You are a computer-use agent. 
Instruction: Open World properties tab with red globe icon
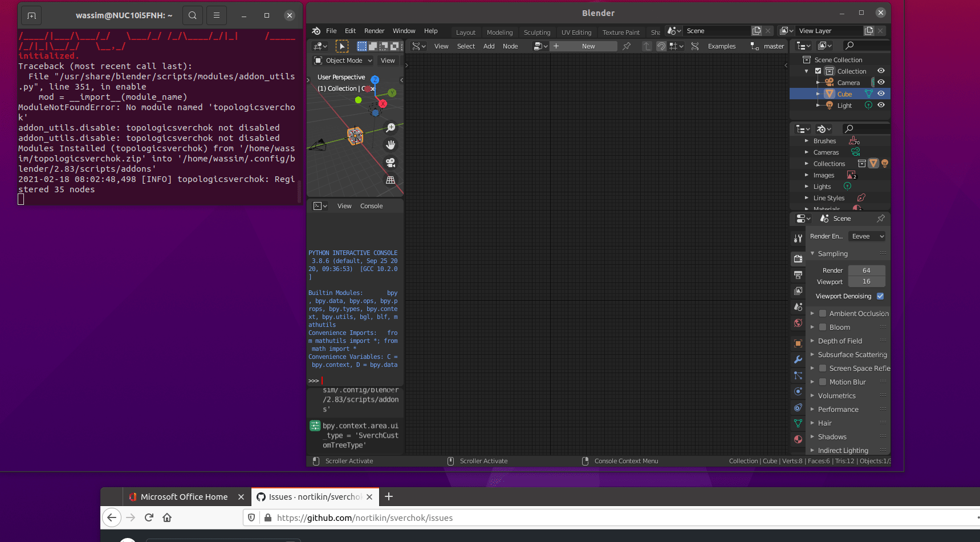coord(798,323)
